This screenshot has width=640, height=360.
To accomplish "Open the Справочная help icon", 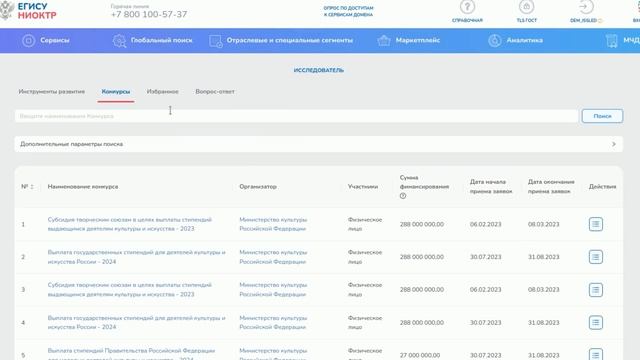I will tap(467, 7).
